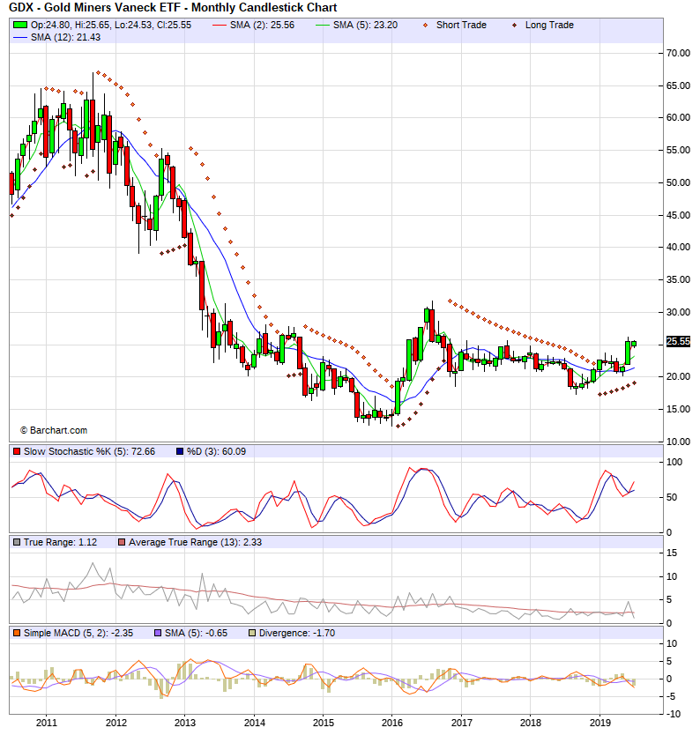The width and height of the screenshot is (700, 750).
Task: Click the SMA (12): 21.43 legend text
Action: coord(65,37)
